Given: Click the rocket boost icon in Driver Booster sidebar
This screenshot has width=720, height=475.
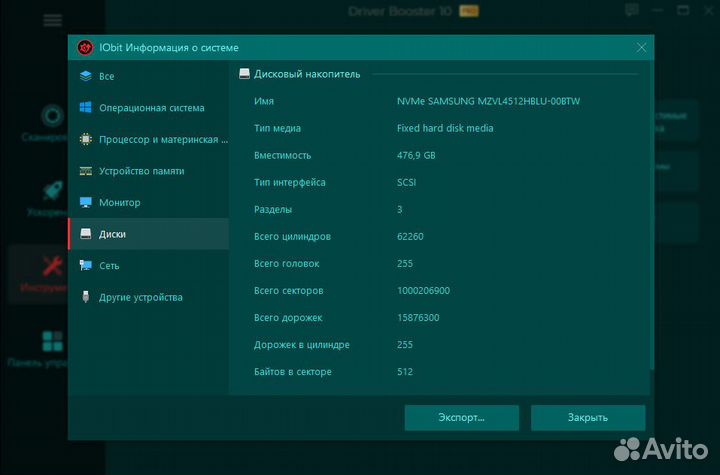Looking at the screenshot, I should [52, 191].
